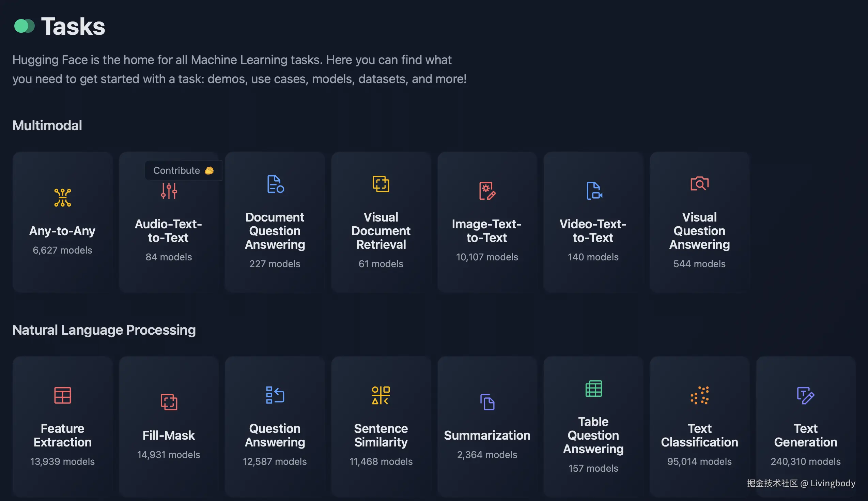868x501 pixels.
Task: Click the "2,364 models" count
Action: pyautogui.click(x=487, y=455)
